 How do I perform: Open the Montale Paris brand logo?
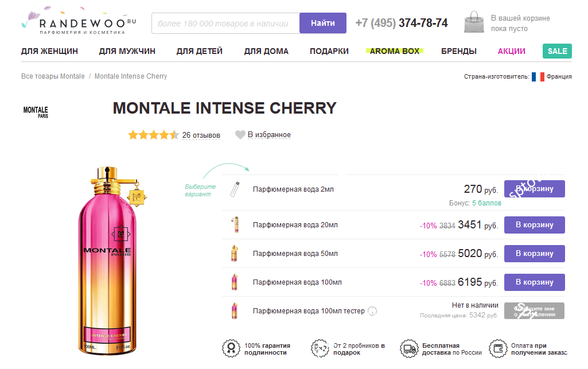[36, 112]
